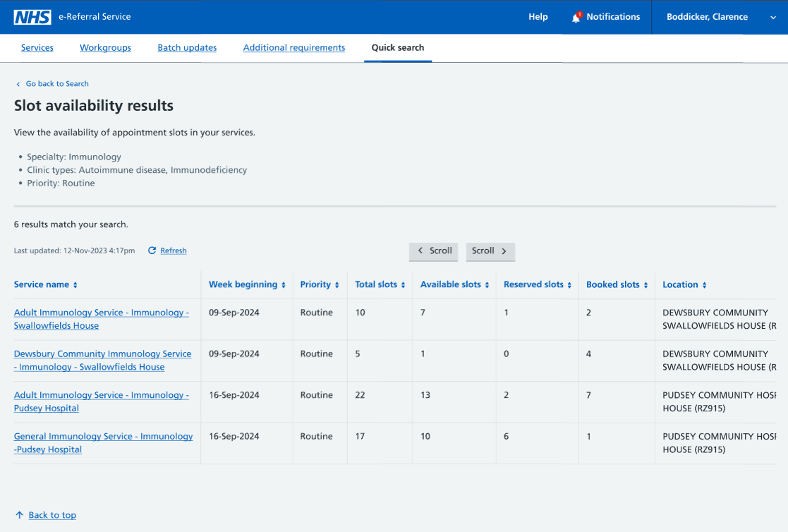
Task: Click the right Scroll button
Action: coord(490,251)
